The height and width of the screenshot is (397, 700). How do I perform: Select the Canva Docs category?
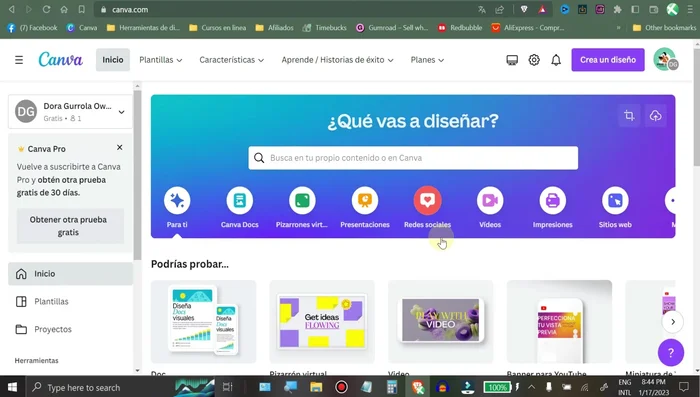240,208
